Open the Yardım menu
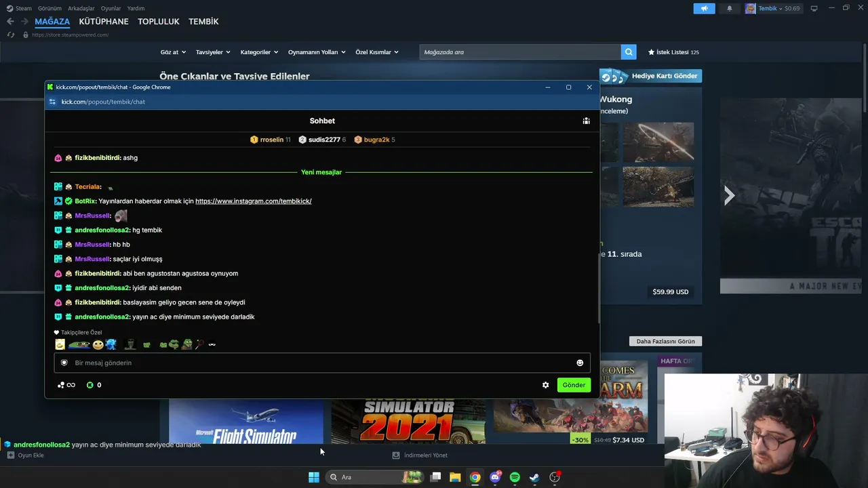This screenshot has width=868, height=488. (x=136, y=8)
